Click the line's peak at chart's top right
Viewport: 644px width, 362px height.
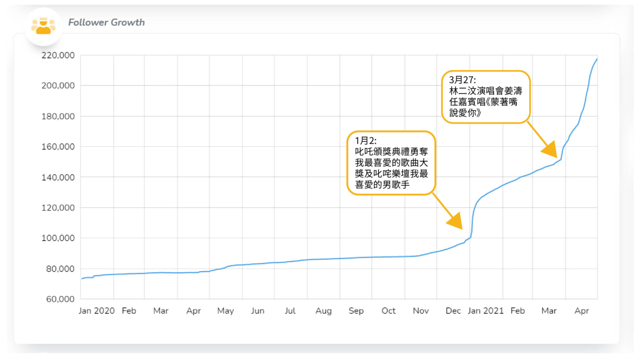[x=597, y=59]
